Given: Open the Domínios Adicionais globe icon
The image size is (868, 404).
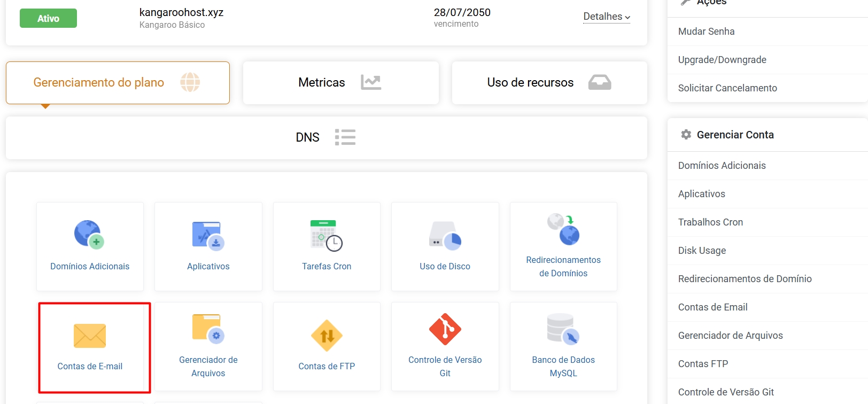Looking at the screenshot, I should pyautogui.click(x=89, y=235).
